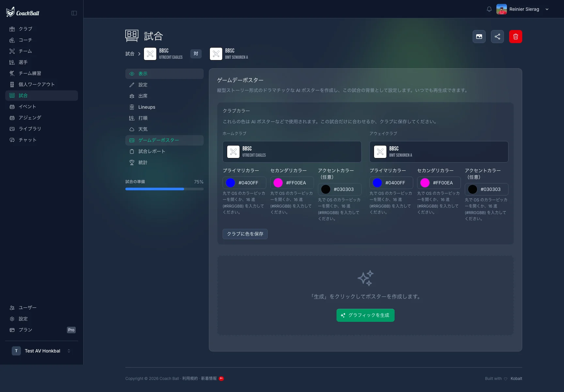Open away accent black color swatch
The image size is (564, 392).
click(x=473, y=189)
